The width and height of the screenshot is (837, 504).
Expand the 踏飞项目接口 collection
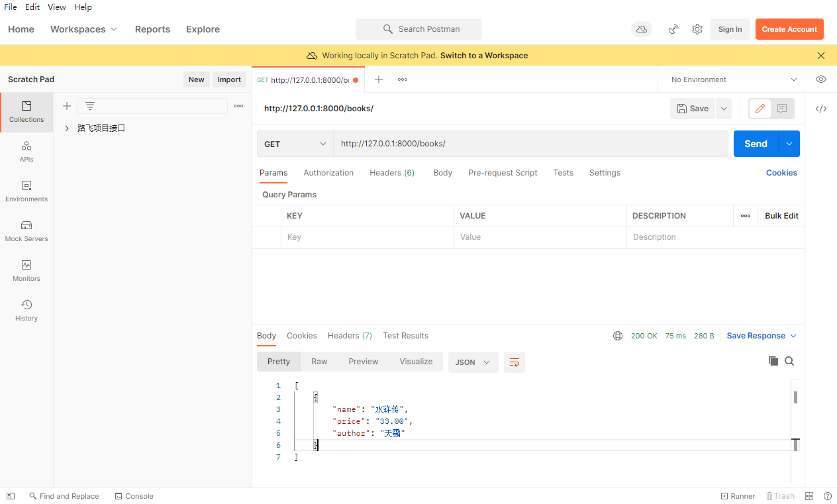click(x=67, y=128)
